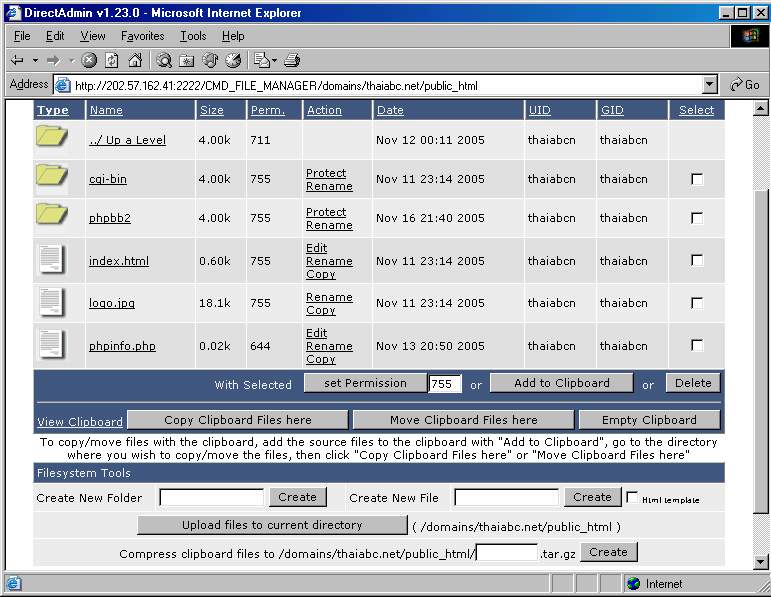771x597 pixels.
Task: Click the Add to Clipboard button
Action: click(x=561, y=383)
